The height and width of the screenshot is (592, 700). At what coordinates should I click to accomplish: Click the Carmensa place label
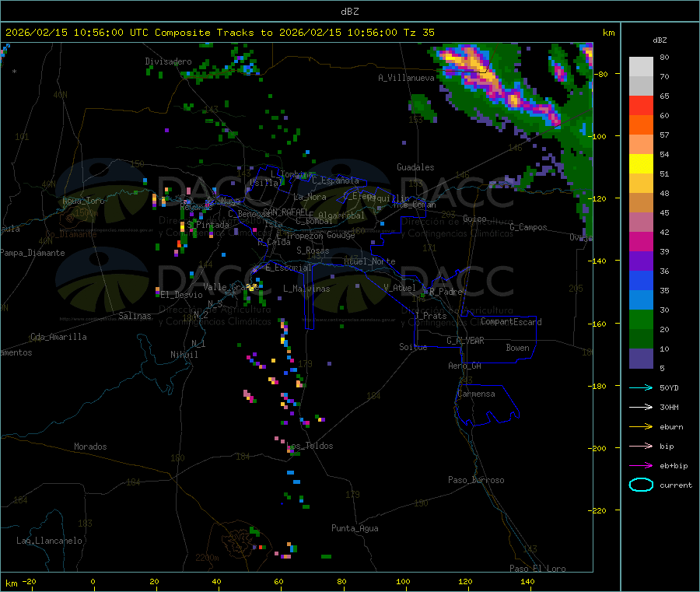click(476, 394)
